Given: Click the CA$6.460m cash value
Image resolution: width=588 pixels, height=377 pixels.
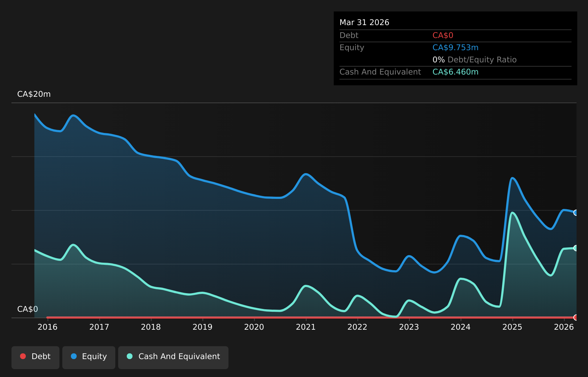Looking at the screenshot, I should tap(456, 72).
